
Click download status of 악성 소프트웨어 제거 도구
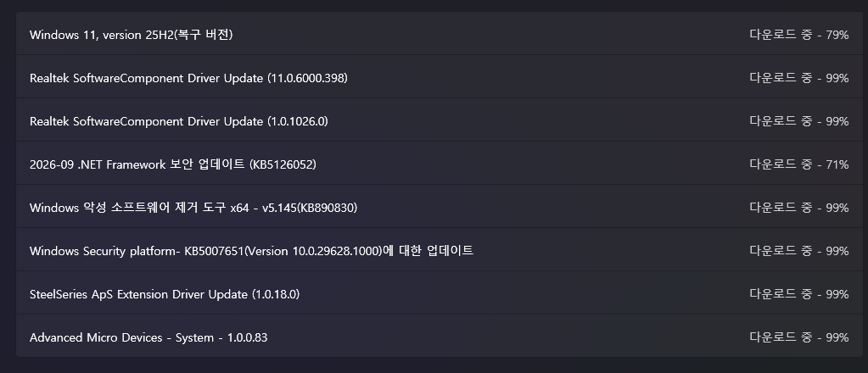[x=798, y=208]
